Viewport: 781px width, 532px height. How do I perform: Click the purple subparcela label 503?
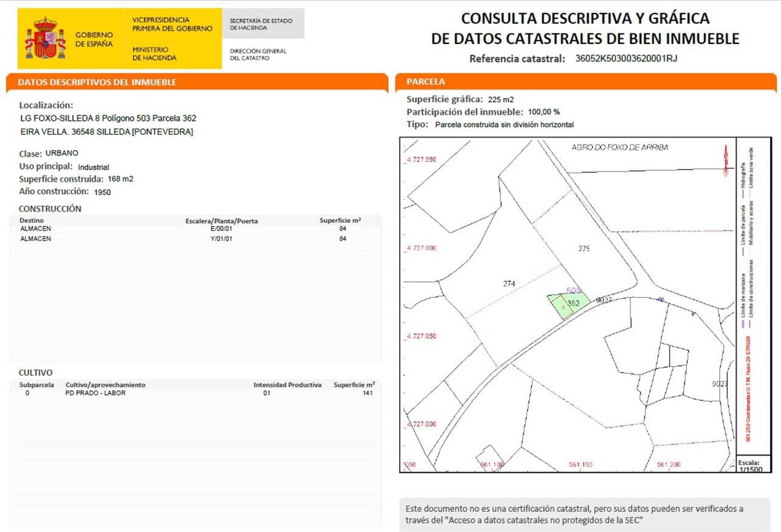pyautogui.click(x=573, y=292)
